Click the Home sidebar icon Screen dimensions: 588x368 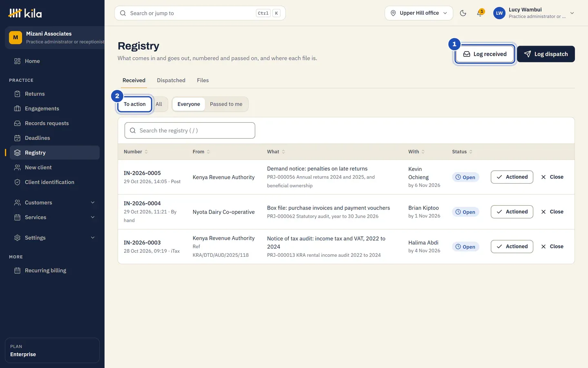(x=17, y=61)
